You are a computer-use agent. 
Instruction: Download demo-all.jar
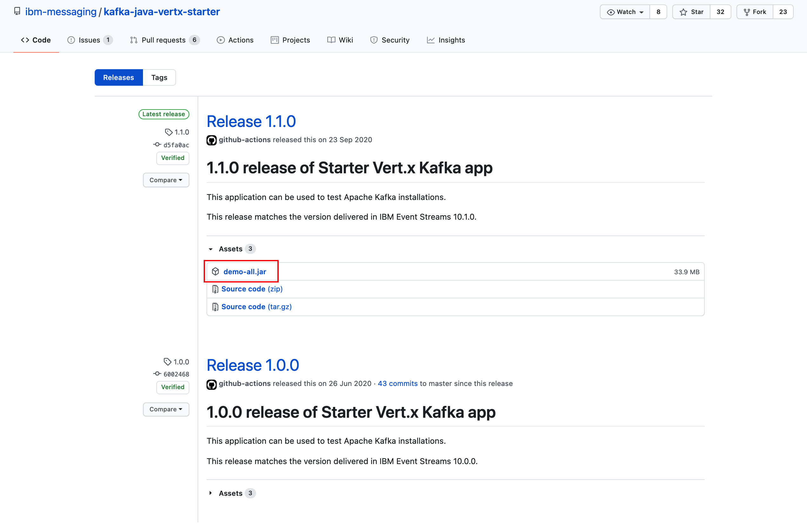[244, 271]
